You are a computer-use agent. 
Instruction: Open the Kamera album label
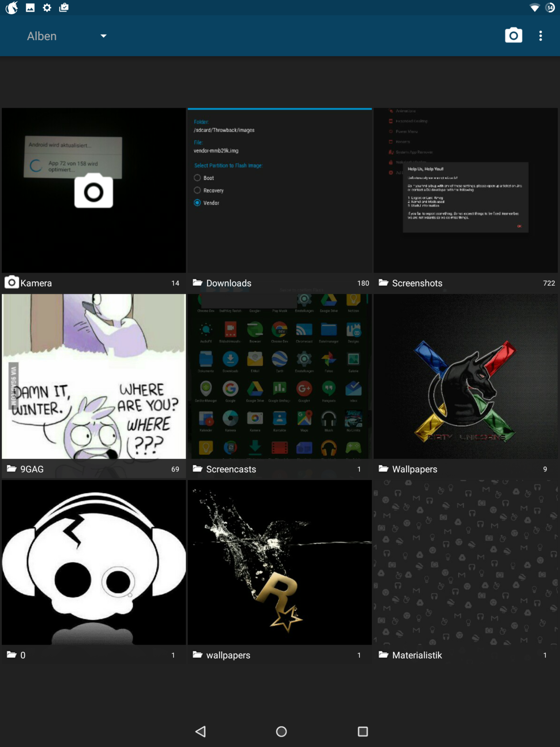tap(36, 283)
